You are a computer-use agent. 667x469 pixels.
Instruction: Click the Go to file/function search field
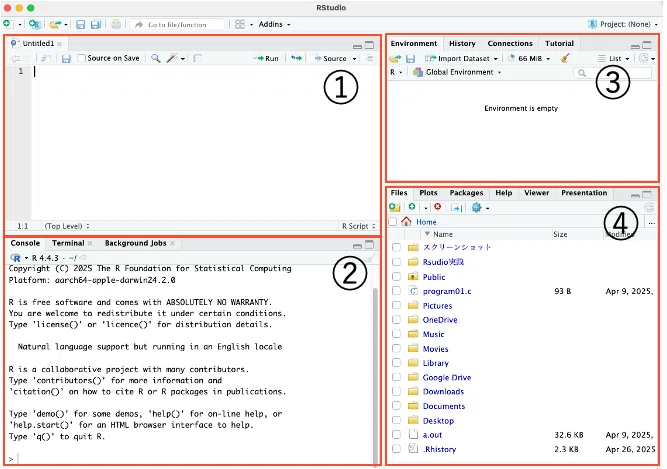coord(177,25)
